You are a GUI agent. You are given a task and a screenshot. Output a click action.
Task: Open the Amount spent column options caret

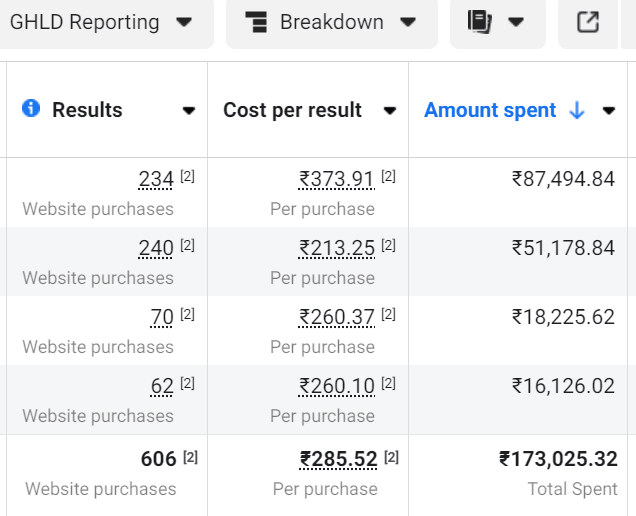(x=608, y=110)
